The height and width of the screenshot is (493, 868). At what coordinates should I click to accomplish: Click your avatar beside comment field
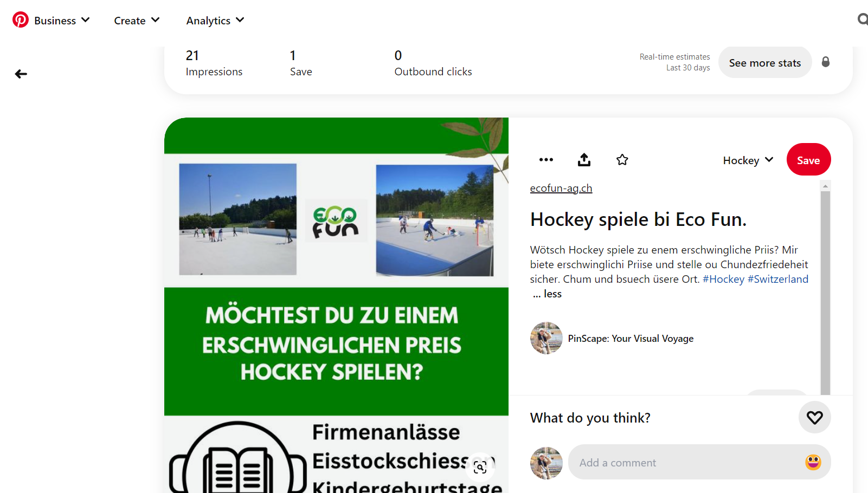546,463
